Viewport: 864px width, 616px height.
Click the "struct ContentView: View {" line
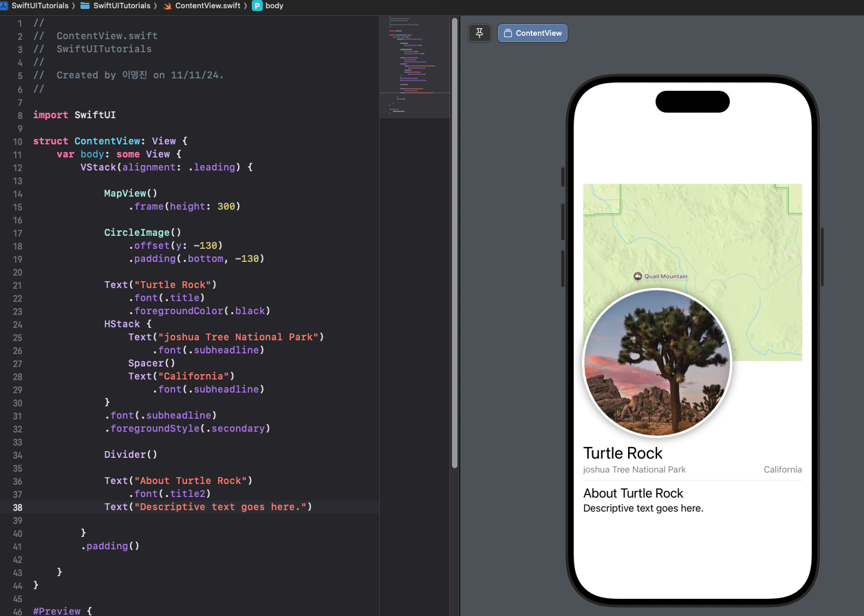110,141
